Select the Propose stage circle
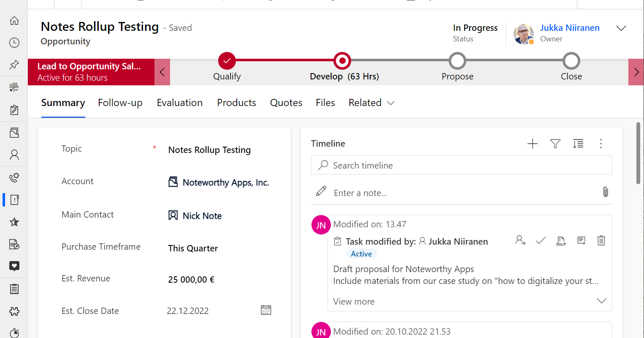This screenshot has height=338, width=644. tap(457, 61)
